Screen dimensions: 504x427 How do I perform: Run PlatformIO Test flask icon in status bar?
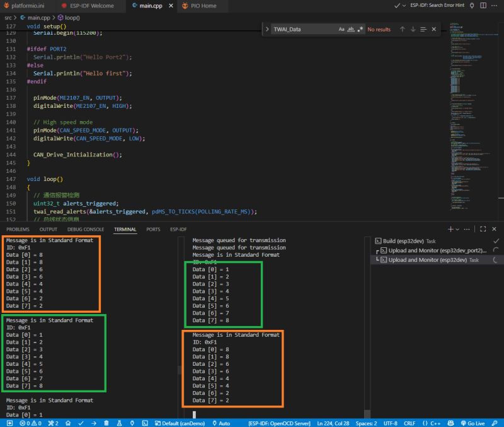(119, 423)
